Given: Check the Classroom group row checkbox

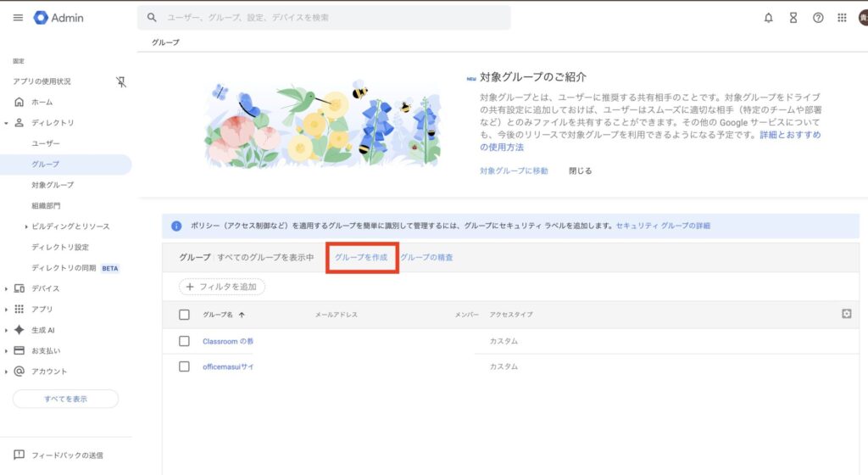Looking at the screenshot, I should pyautogui.click(x=185, y=341).
